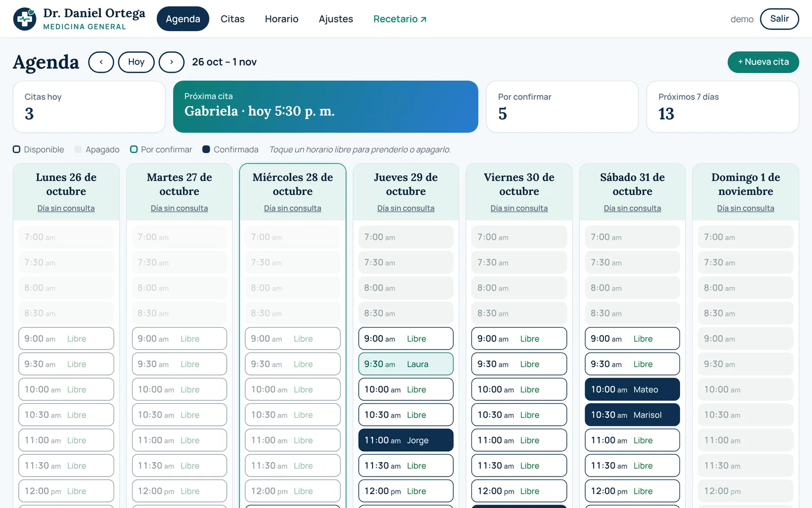Viewport: 812px width, 508px height.
Task: Click the Próximos 7 días card
Action: [723, 107]
